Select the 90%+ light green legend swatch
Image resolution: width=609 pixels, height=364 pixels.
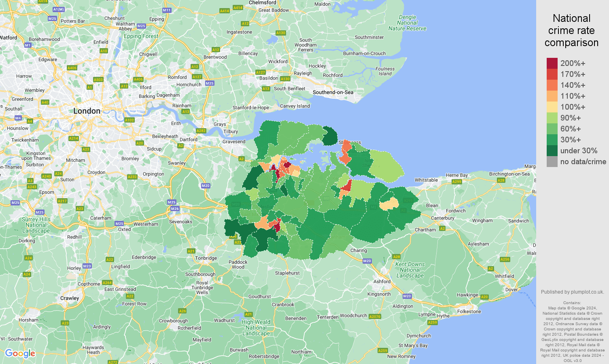point(552,118)
